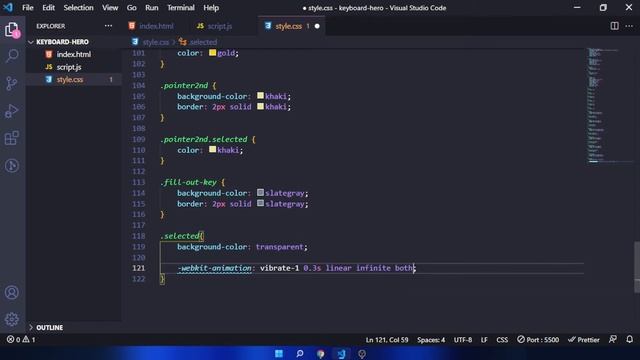
Task: Open editor More Actions ellipsis
Action: pos(629,26)
